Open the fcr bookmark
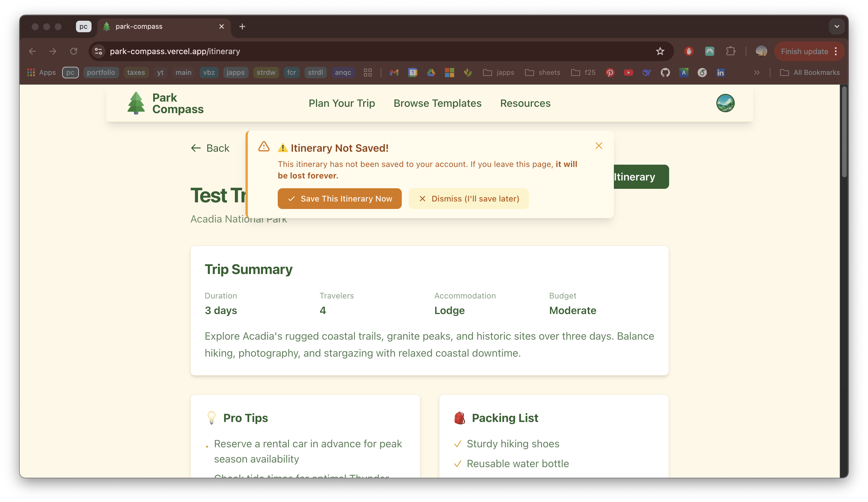Screen dimensions: 868x502 tap(292, 72)
